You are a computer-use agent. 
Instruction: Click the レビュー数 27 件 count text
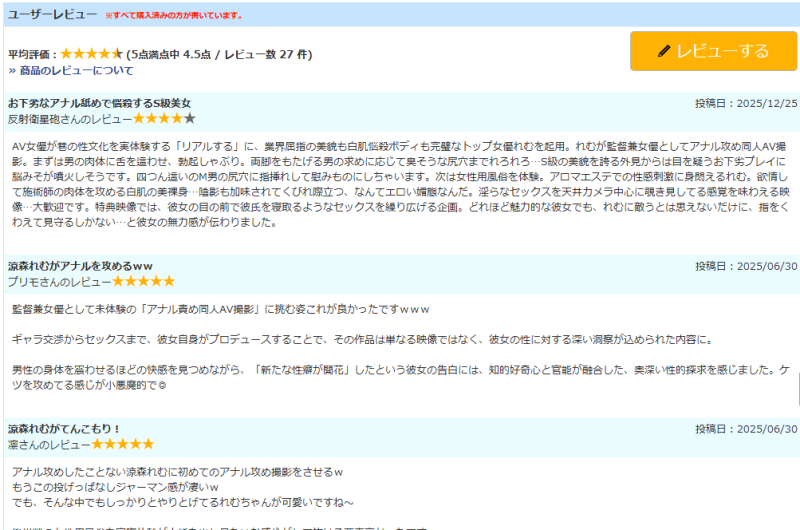[273, 54]
